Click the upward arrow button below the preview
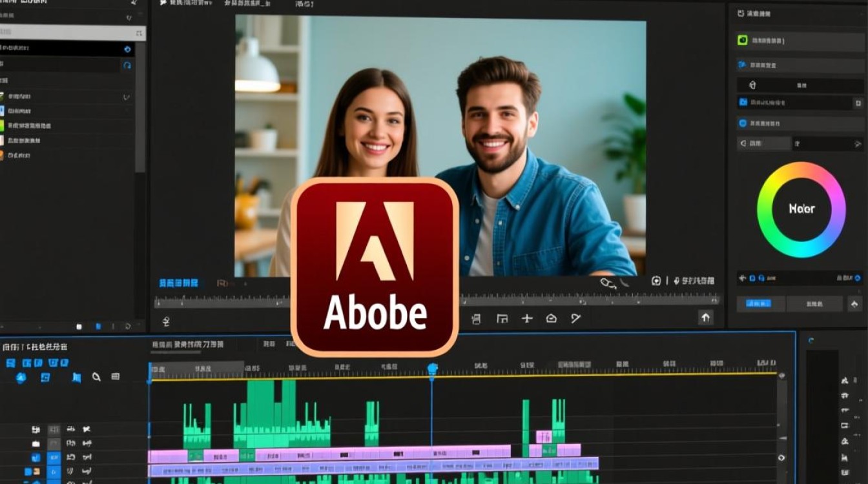The image size is (868, 484). coord(705,317)
